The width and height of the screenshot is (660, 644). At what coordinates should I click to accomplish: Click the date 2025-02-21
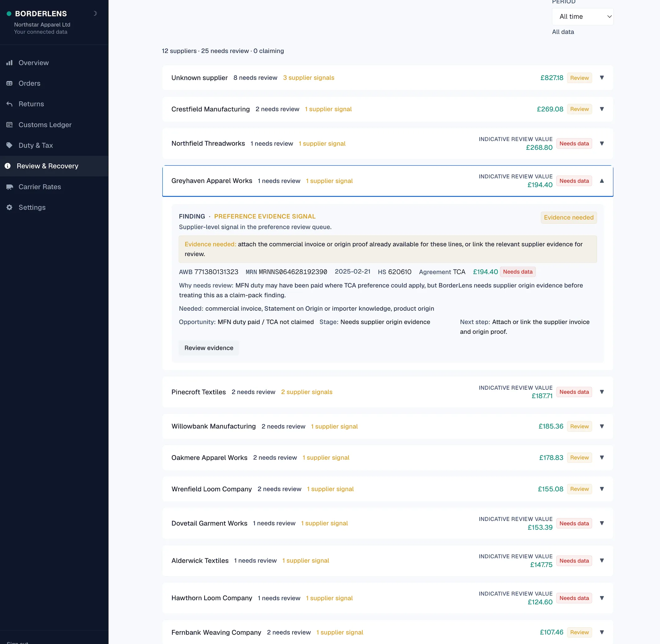[352, 272]
